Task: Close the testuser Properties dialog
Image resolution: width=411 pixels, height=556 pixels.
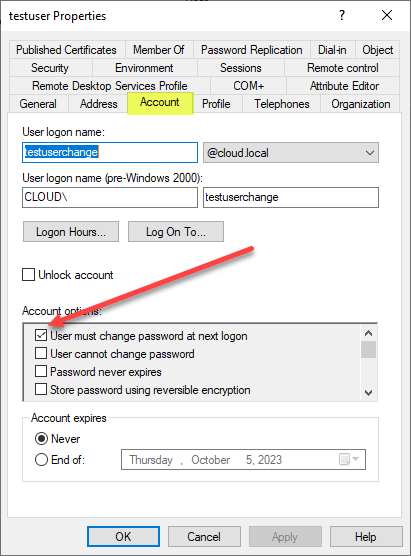Action: tap(387, 15)
